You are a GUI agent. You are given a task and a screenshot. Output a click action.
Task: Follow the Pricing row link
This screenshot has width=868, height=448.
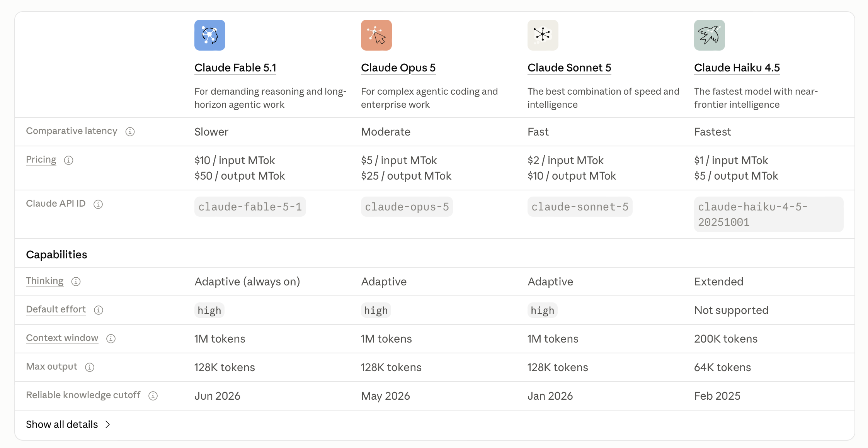tap(41, 160)
